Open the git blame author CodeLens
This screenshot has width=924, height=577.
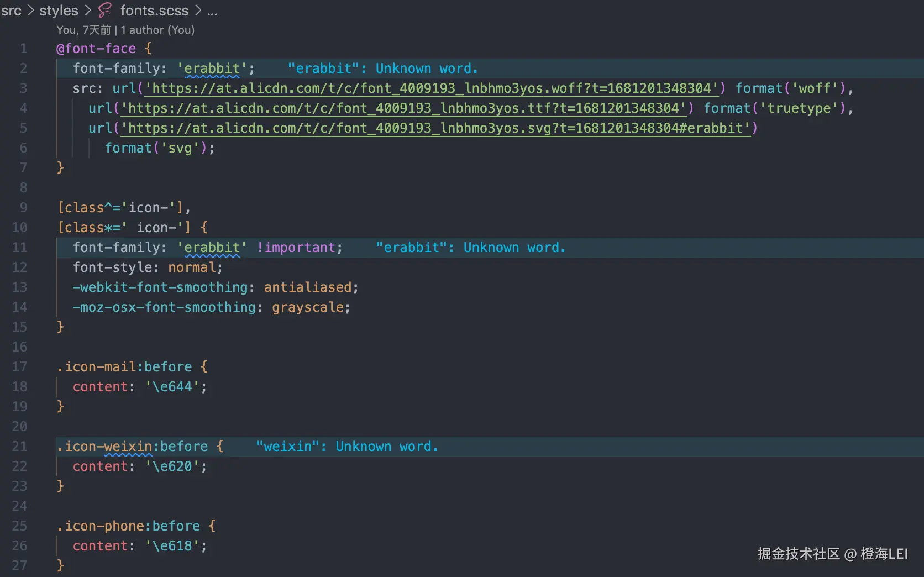[x=125, y=30]
